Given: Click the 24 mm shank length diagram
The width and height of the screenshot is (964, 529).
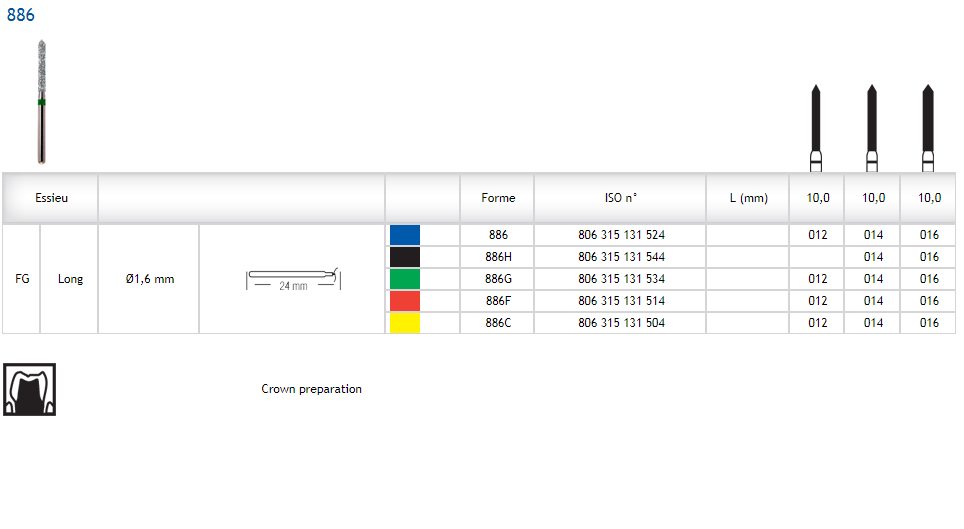Looking at the screenshot, I should (x=292, y=279).
